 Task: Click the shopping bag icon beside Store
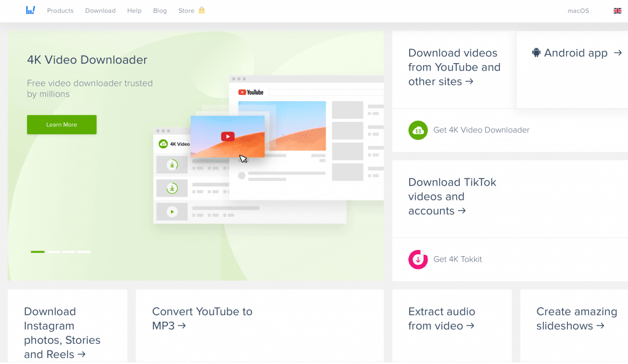[x=202, y=10]
